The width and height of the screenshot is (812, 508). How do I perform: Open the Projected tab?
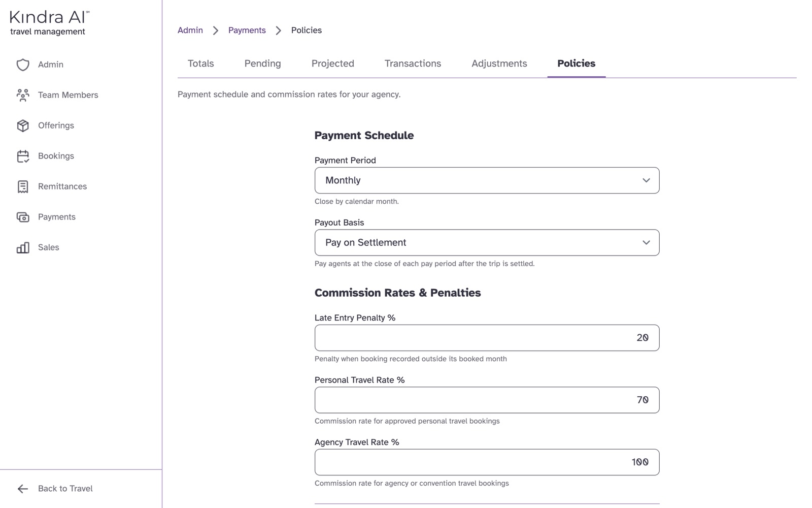(x=332, y=63)
